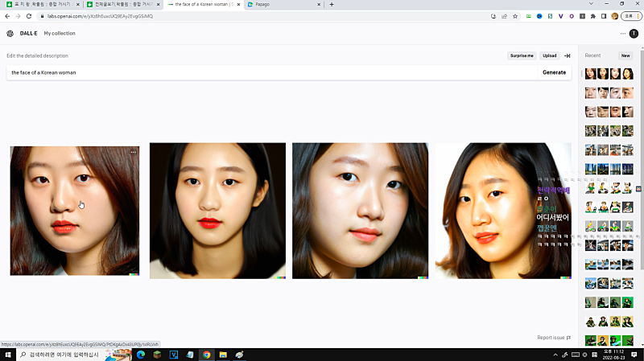This screenshot has width=644, height=361.
Task: Collapse the Recent history sidebar arrow
Action: click(x=568, y=56)
